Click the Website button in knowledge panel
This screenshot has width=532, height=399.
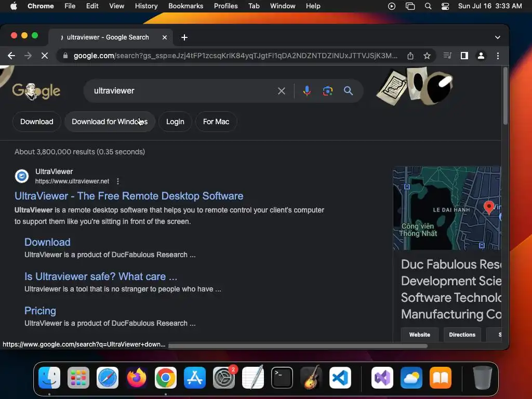420,335
